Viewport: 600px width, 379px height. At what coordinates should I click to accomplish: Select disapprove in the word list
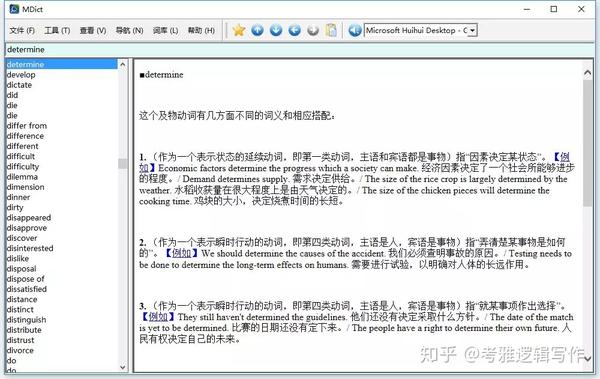tap(27, 228)
